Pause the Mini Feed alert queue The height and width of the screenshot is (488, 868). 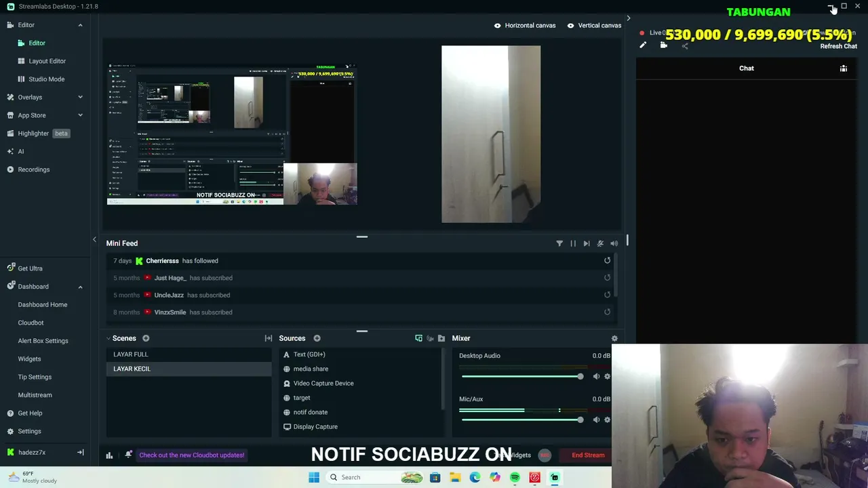[x=573, y=243]
